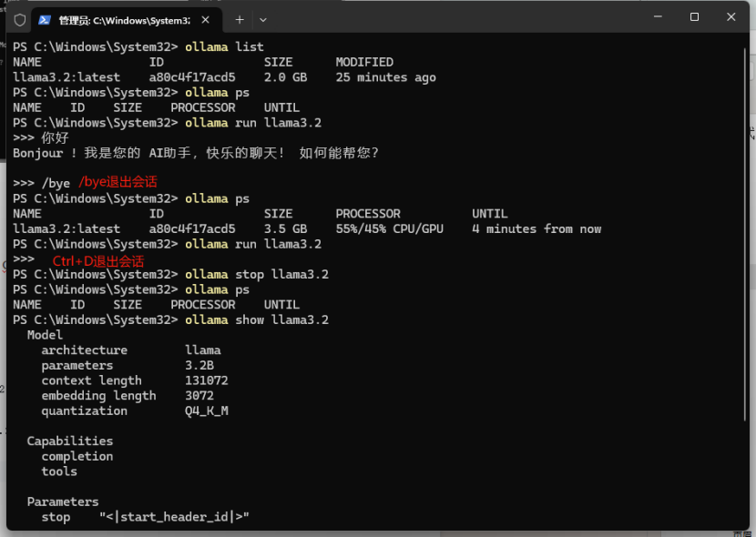756x537 pixels.
Task: Click the X on the 管理员 tab
Action: pos(205,18)
